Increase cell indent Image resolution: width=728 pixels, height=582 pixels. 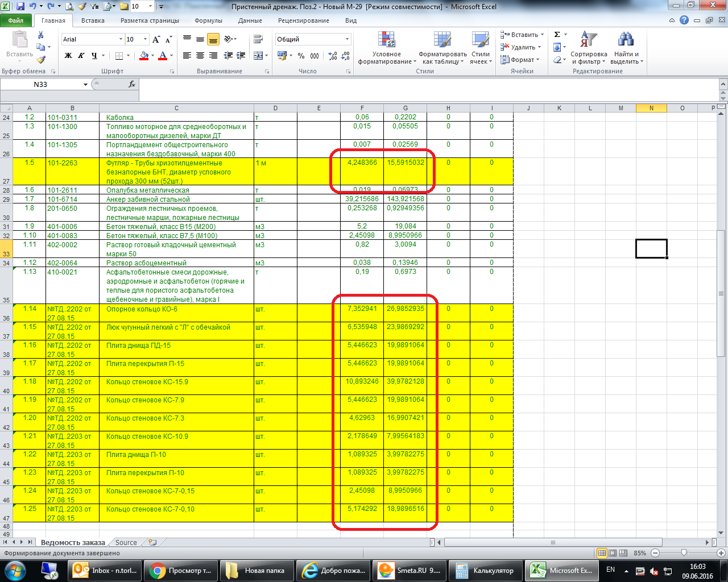coord(241,56)
